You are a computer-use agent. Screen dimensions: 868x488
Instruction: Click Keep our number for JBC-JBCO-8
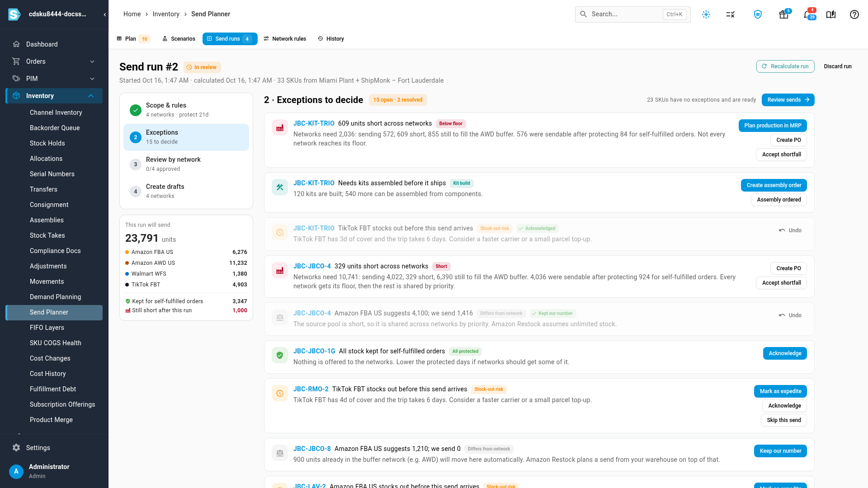pyautogui.click(x=780, y=451)
